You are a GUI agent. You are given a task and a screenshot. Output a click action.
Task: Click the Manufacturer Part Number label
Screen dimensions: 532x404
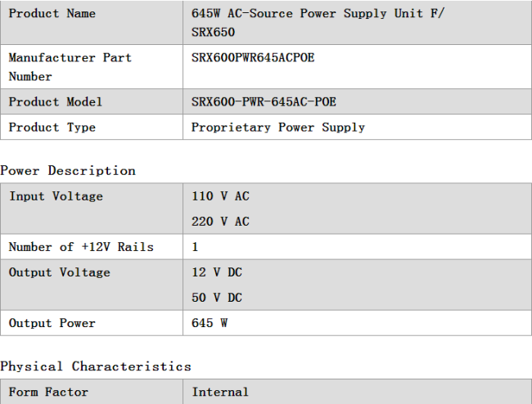70,67
